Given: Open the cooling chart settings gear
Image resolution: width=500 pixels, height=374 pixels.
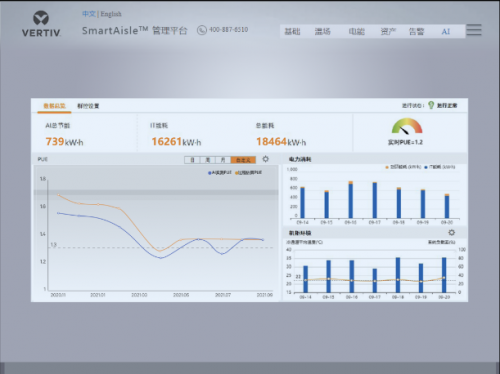Looking at the screenshot, I should point(451,232).
